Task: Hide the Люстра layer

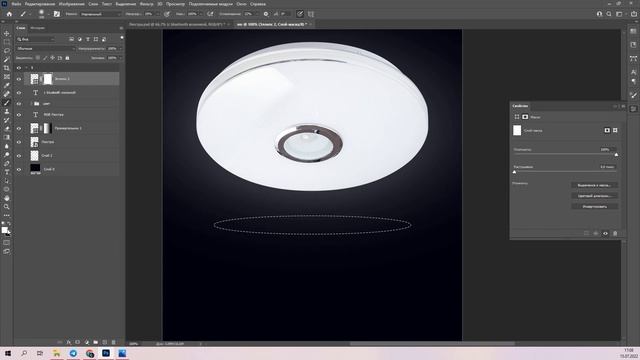Action: click(x=19, y=142)
